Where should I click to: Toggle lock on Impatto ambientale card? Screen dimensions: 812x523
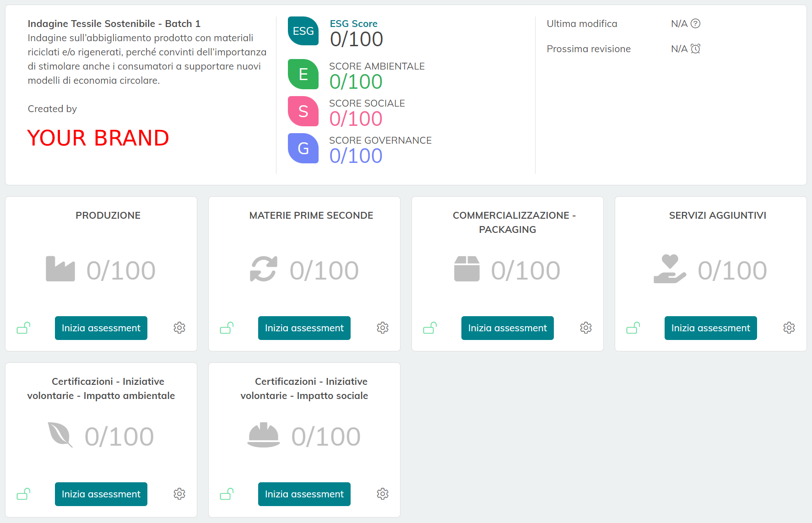point(23,494)
